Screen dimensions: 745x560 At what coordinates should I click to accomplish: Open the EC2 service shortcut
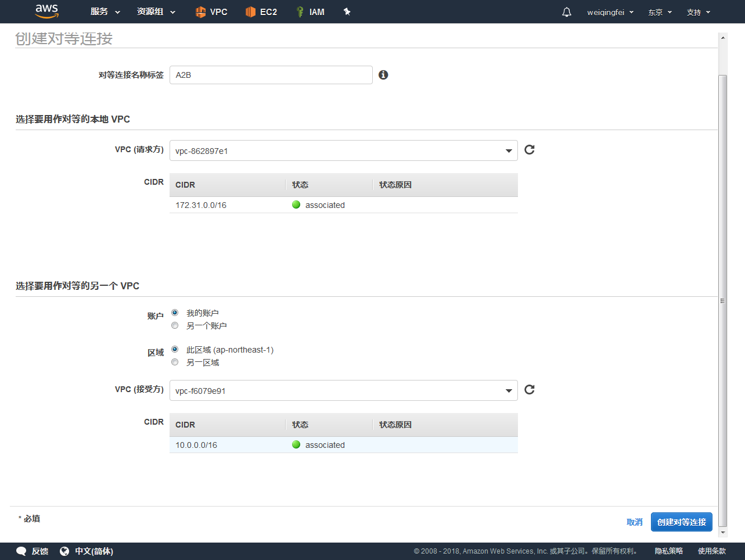click(261, 12)
